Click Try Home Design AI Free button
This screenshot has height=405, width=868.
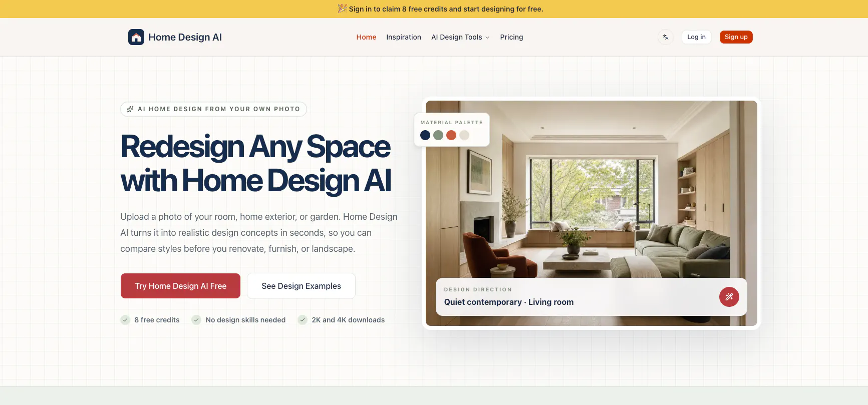180,286
